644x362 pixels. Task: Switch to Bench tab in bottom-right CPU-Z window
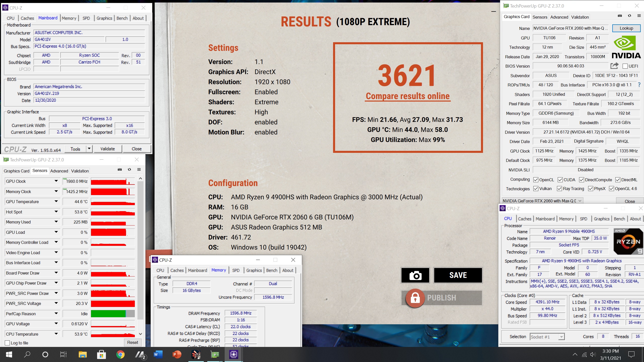point(619,219)
